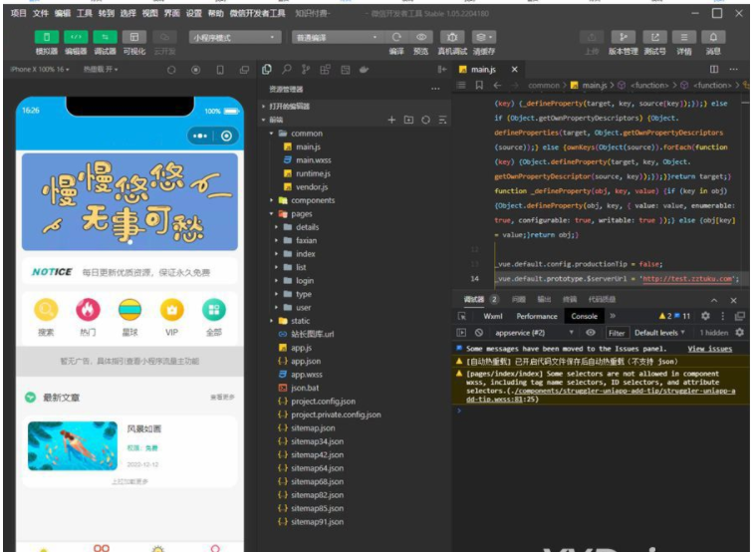Screen dimensions: 756x552
Task: Switch to the Performance tab in devtools
Action: 537,316
